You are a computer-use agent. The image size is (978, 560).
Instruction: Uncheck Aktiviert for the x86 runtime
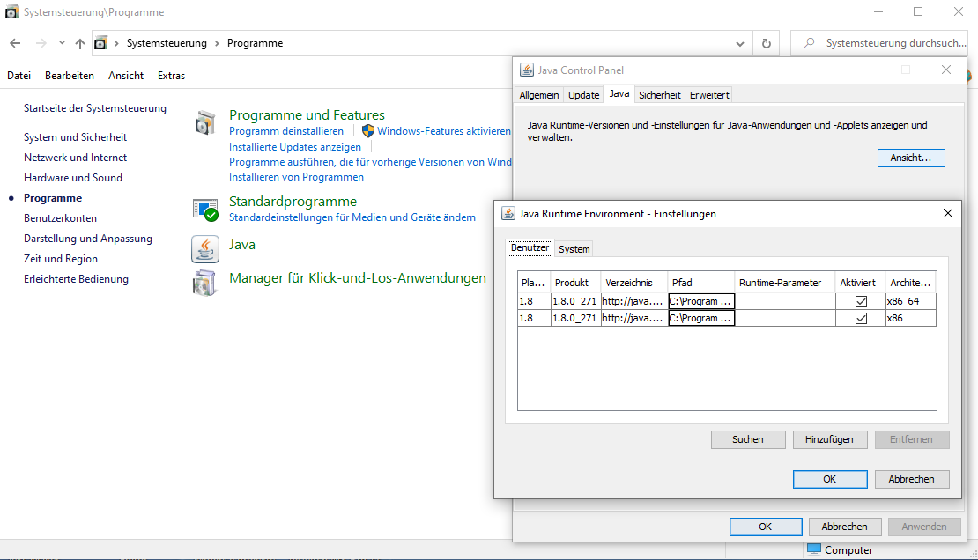861,318
